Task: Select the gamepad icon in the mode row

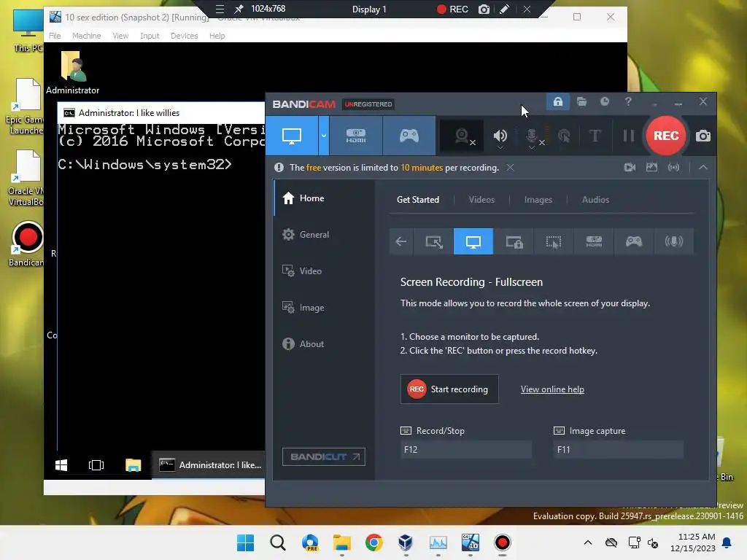Action: pos(634,241)
